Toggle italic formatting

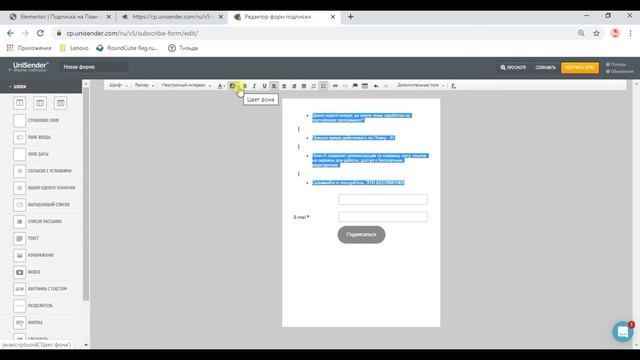[x=254, y=86]
